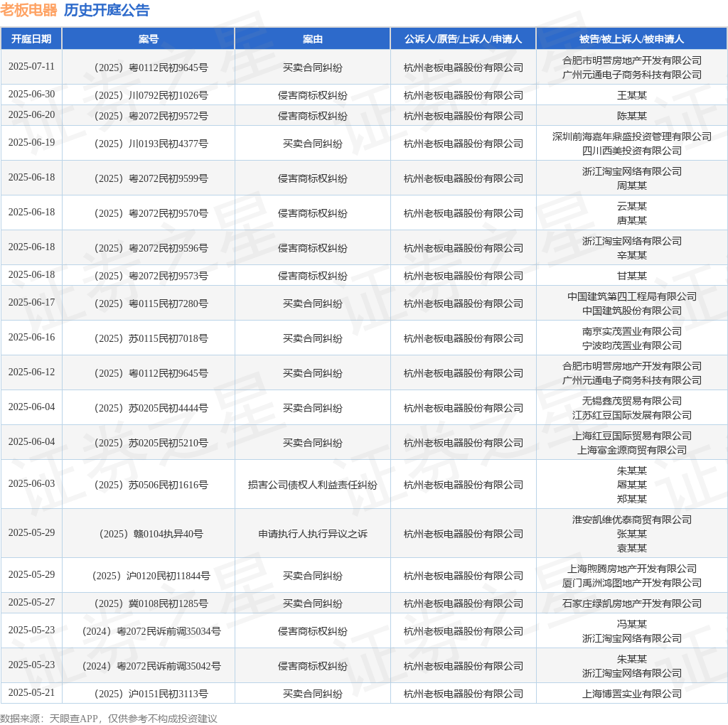
Task: Select the 案号 column header
Action: coord(149,39)
